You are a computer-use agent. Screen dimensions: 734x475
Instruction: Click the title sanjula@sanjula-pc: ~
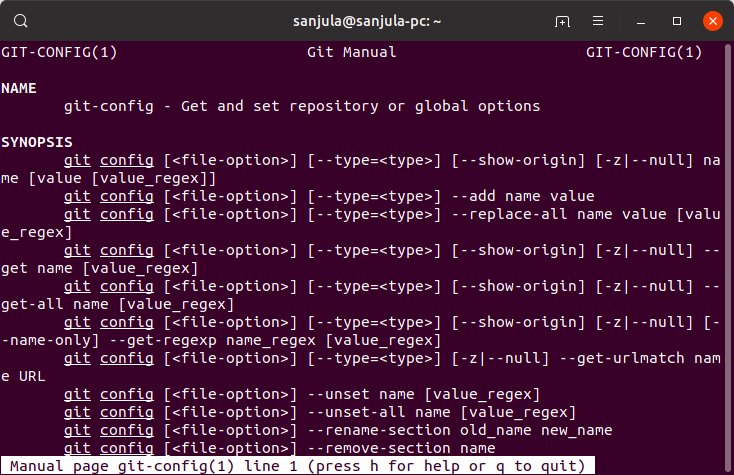point(367,22)
